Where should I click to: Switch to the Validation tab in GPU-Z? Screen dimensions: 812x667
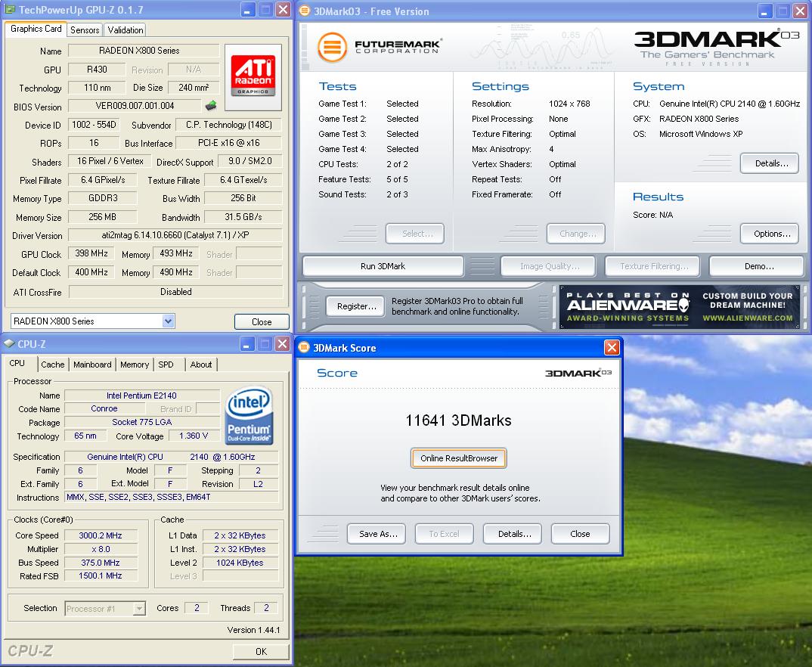pyautogui.click(x=126, y=30)
